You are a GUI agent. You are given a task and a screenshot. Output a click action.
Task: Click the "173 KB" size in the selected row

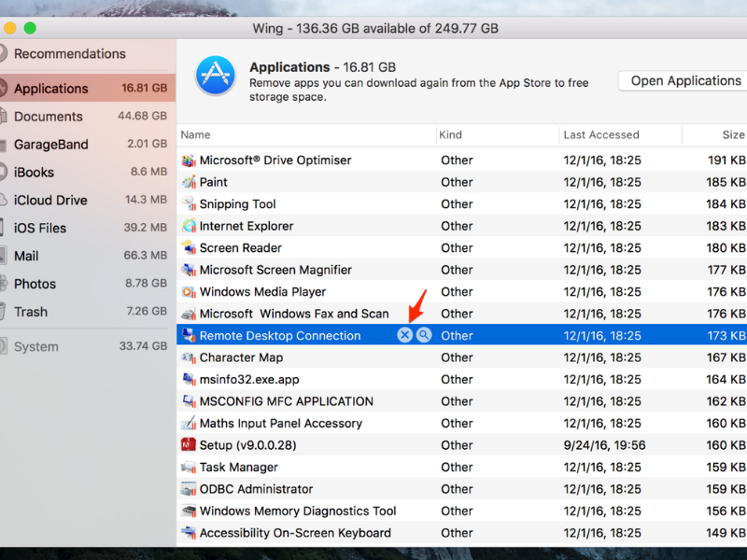(x=726, y=336)
